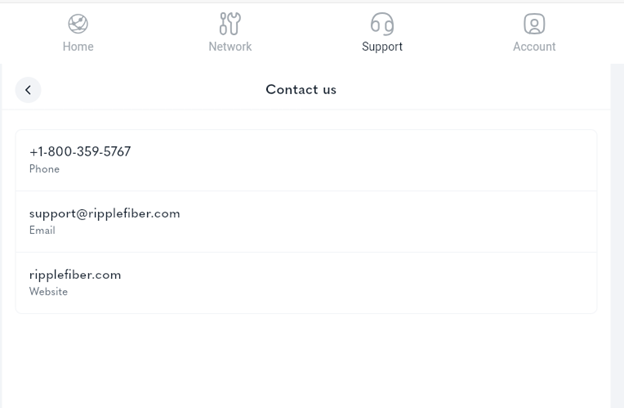Open the Account profile icon
Screen dimensions: 624x408
(534, 24)
